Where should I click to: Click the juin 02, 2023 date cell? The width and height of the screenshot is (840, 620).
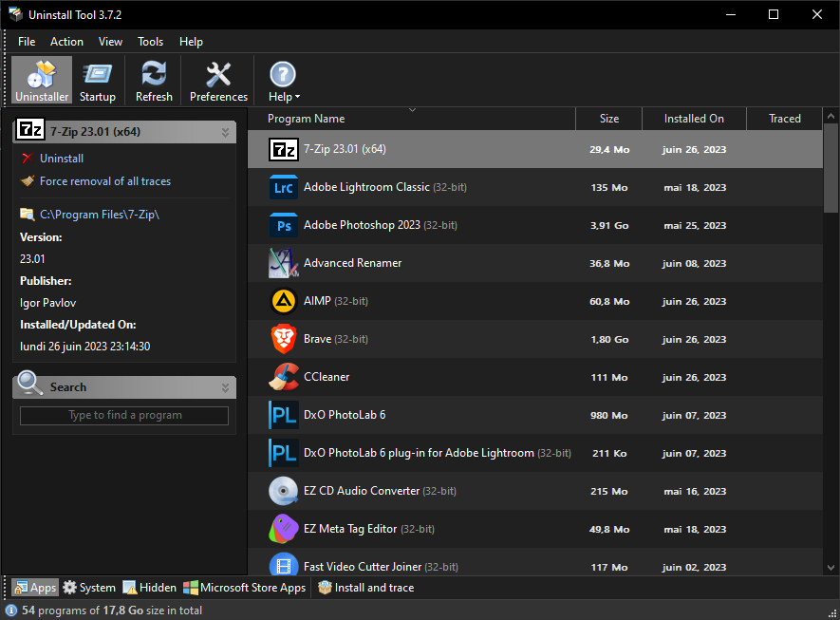tap(694, 567)
